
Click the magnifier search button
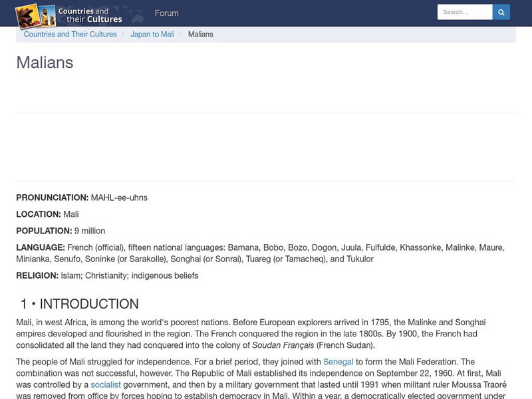point(501,12)
